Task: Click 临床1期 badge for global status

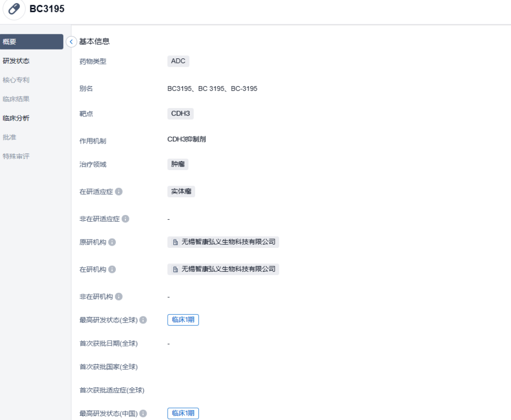Action: 183,320
